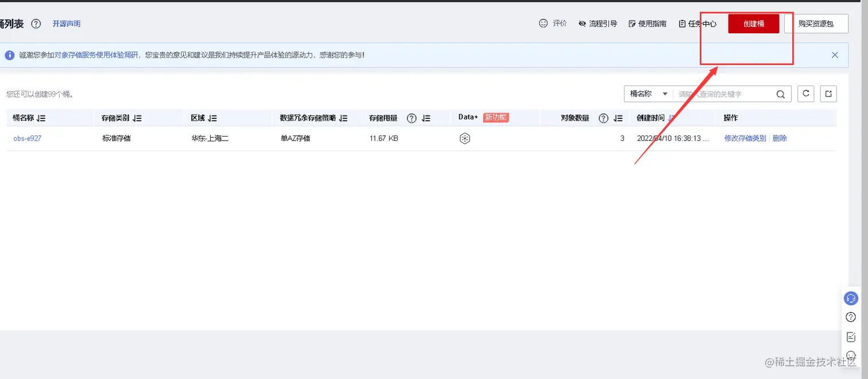Click the 新功能 badge next to Data+
The image size is (868, 379).
(x=496, y=117)
